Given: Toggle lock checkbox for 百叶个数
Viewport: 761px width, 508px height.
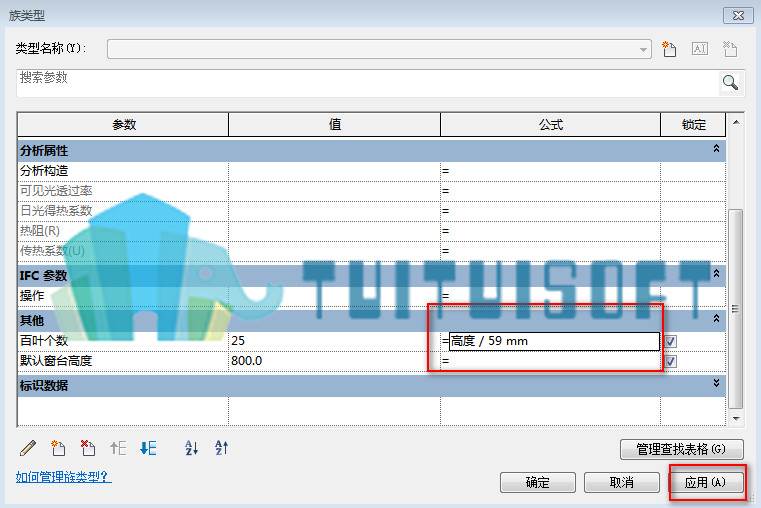Looking at the screenshot, I should (x=671, y=342).
